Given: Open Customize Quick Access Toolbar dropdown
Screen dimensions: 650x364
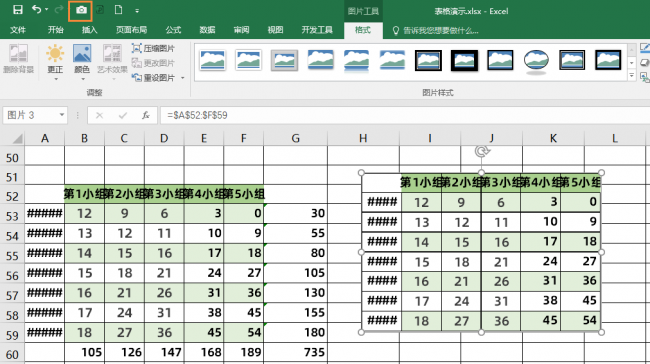Looking at the screenshot, I should [137, 11].
